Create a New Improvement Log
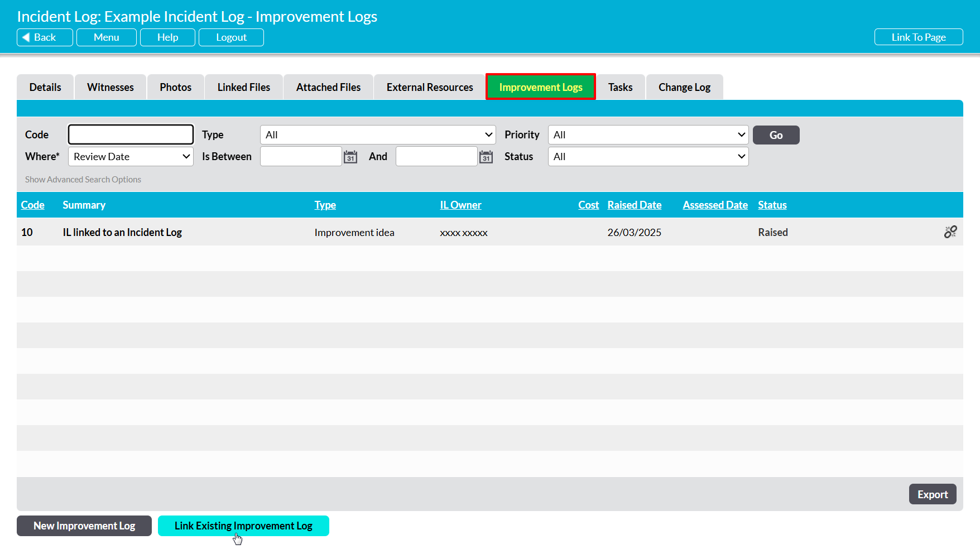Viewport: 980px width, 554px height. coord(84,526)
